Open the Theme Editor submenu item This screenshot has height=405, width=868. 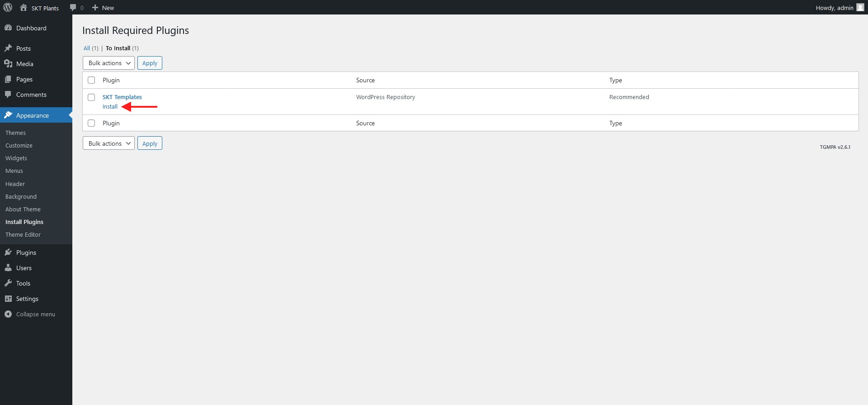(x=23, y=234)
